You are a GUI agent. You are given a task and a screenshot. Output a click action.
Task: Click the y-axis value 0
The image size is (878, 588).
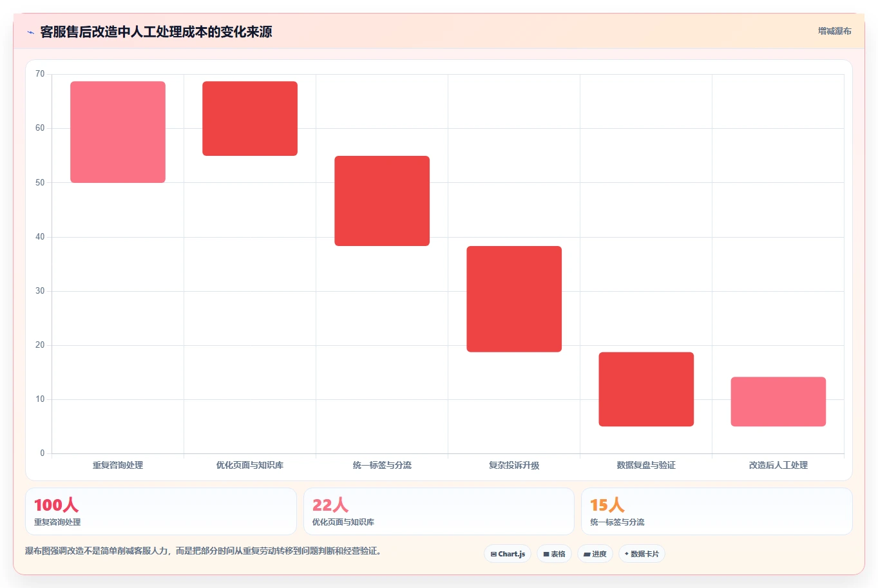(x=43, y=453)
